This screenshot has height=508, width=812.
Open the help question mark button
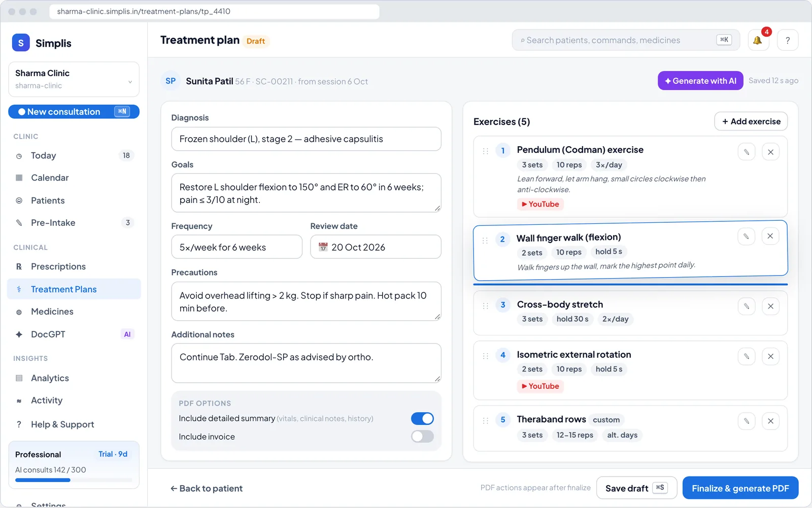point(788,40)
